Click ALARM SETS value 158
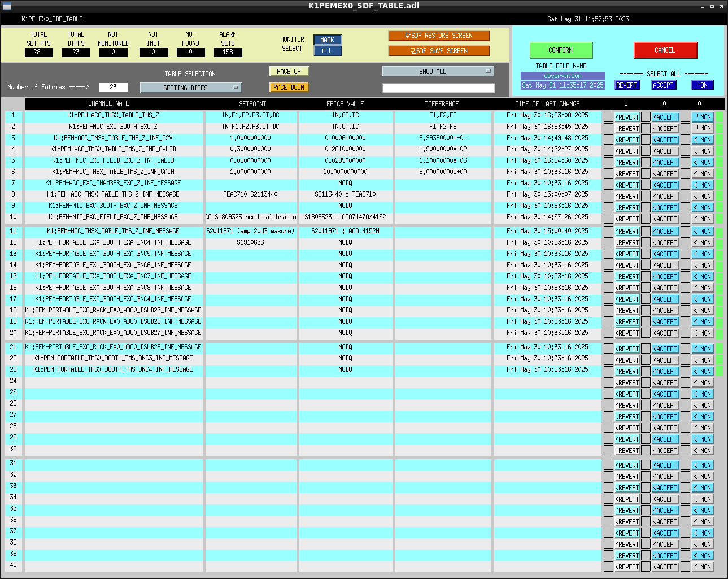 (228, 52)
